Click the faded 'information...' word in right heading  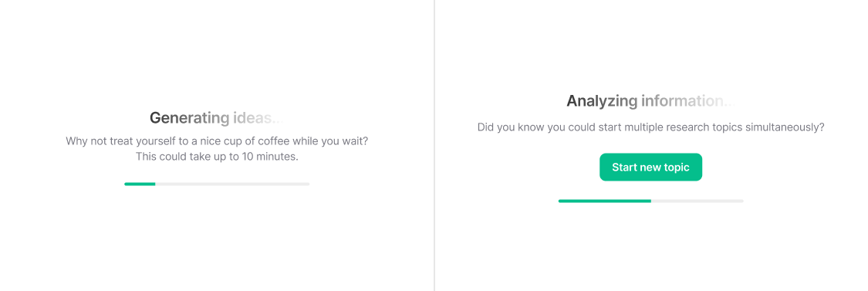click(x=689, y=101)
